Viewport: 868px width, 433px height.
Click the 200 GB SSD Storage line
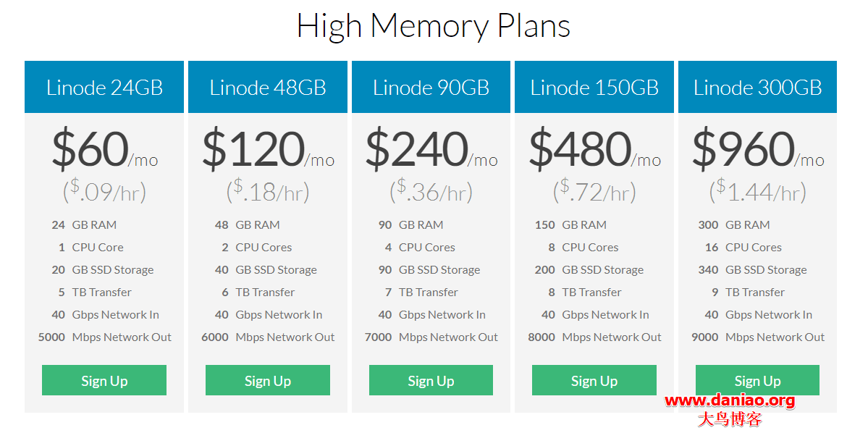tap(589, 270)
